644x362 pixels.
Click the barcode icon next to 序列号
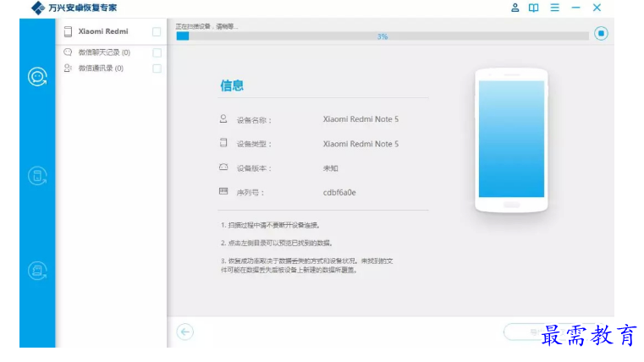pos(223,191)
